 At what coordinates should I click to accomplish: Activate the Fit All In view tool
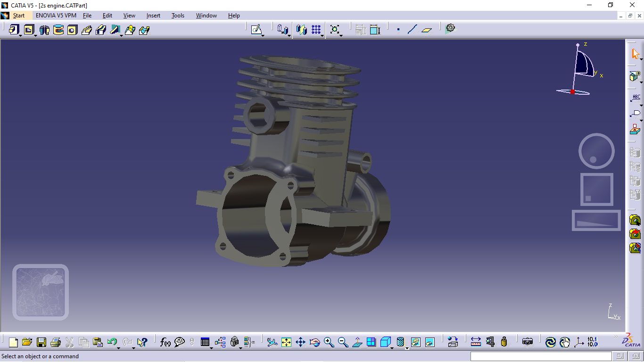click(x=287, y=342)
